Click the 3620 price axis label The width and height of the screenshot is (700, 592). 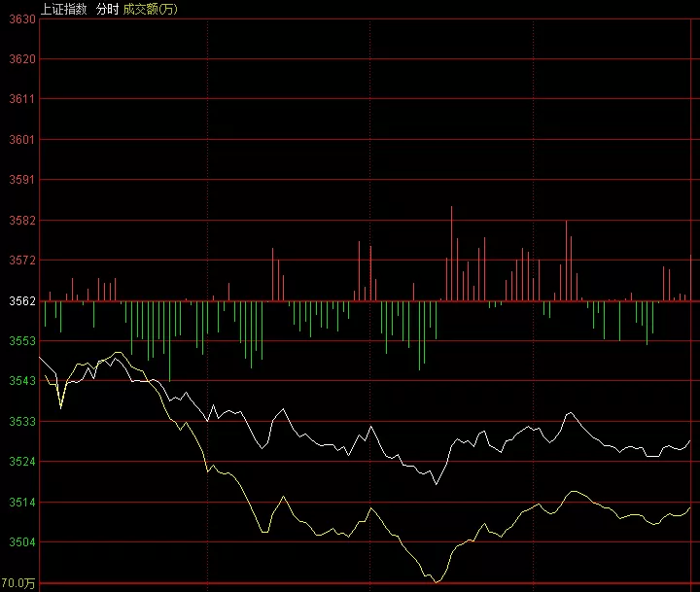(x=22, y=59)
